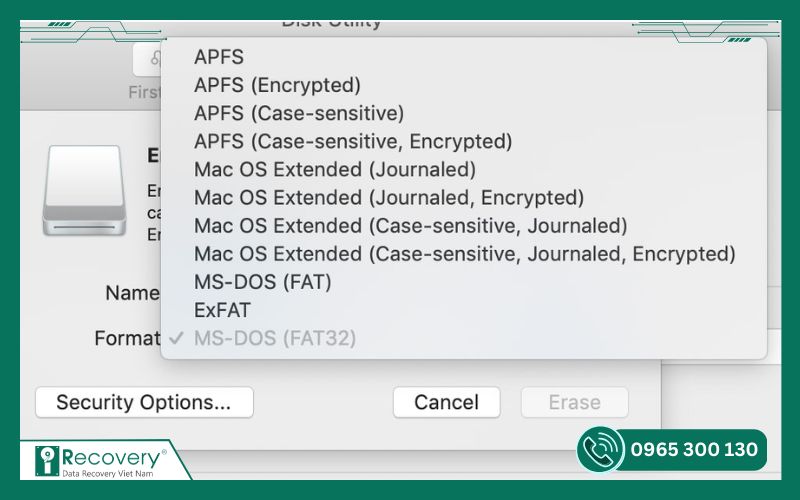
Task: Open Security Options dialog
Action: coord(144,402)
